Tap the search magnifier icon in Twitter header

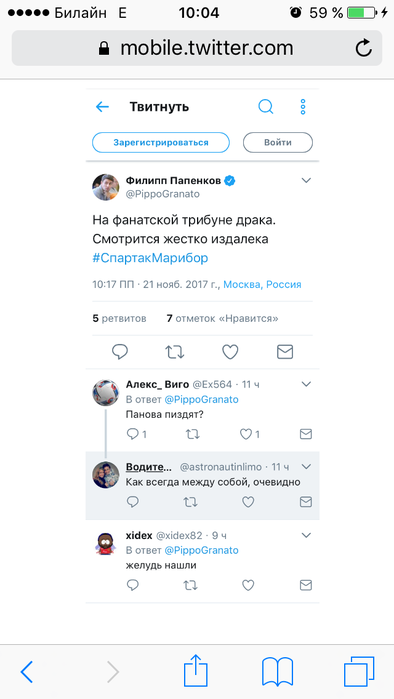pyautogui.click(x=266, y=107)
